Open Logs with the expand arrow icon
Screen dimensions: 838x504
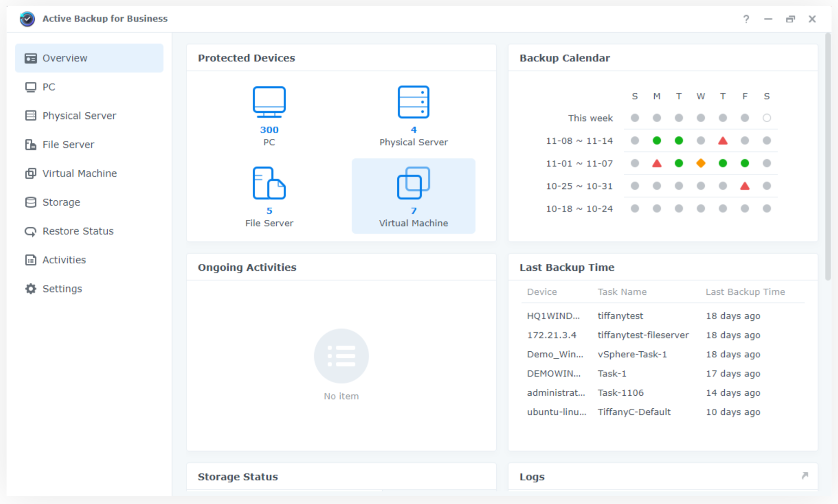click(805, 476)
